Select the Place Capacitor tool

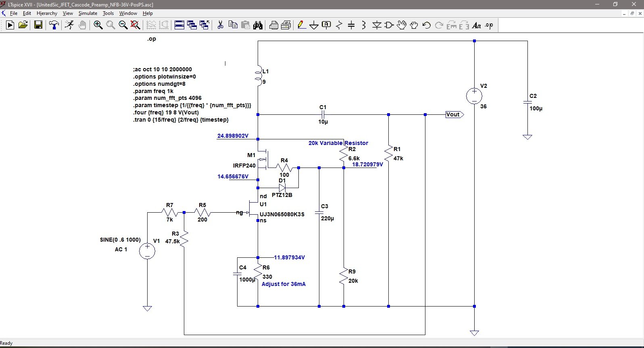(x=351, y=25)
